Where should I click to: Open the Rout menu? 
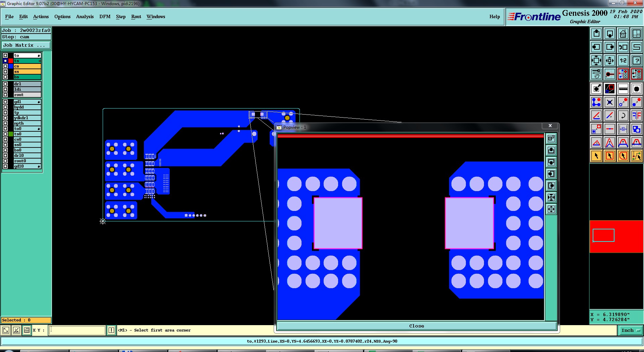point(136,16)
